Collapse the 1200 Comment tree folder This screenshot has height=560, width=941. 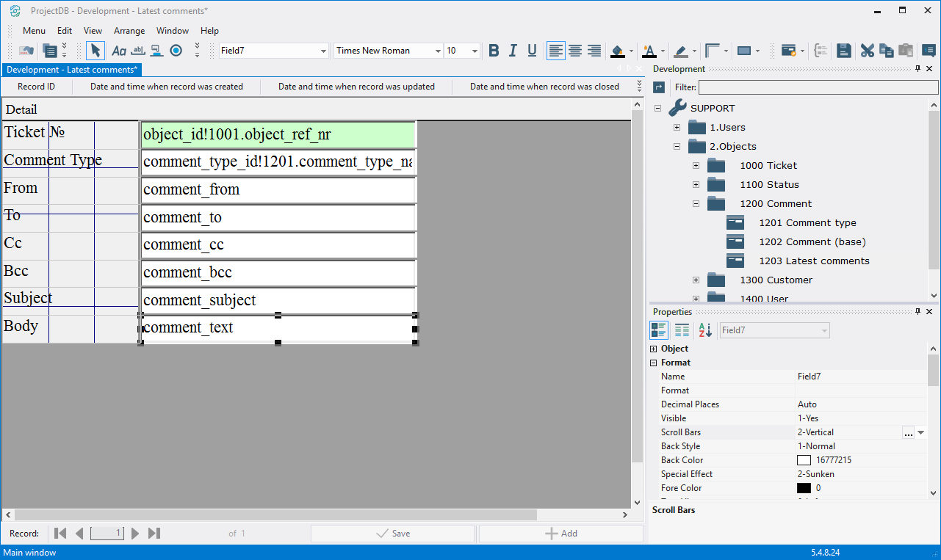pos(696,204)
